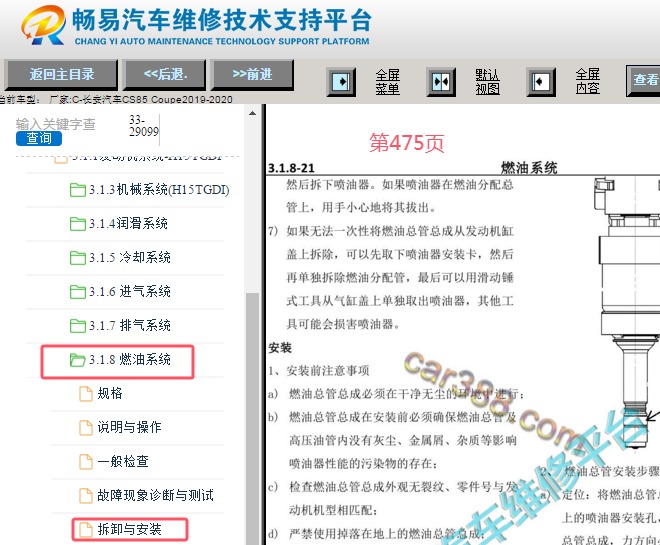Click the 燃油系统 page header title
Screen dimensions: 660x545
click(x=529, y=168)
